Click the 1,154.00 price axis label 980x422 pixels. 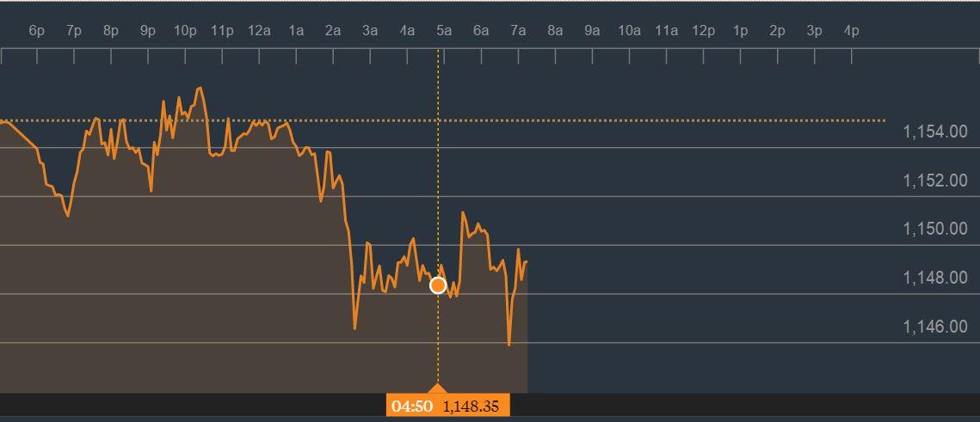coord(935,131)
